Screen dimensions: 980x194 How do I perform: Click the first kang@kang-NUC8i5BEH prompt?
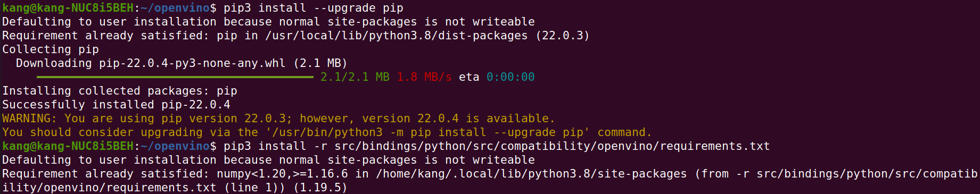(x=68, y=8)
